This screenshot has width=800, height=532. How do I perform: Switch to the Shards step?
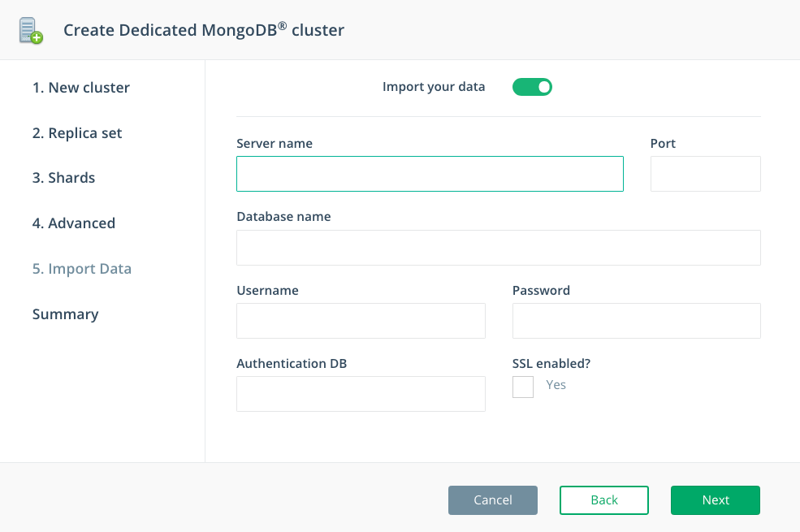click(x=63, y=178)
